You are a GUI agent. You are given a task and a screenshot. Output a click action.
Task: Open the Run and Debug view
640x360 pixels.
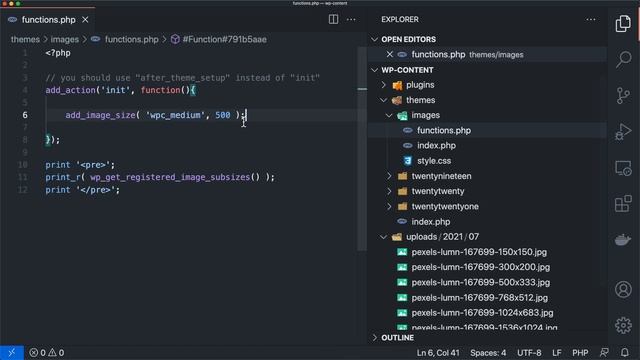coord(623,132)
